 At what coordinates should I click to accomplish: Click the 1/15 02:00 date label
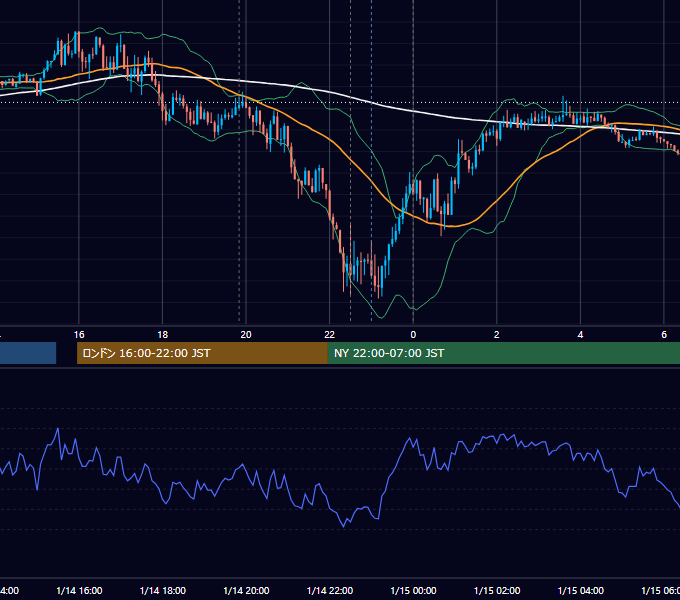pyautogui.click(x=497, y=590)
